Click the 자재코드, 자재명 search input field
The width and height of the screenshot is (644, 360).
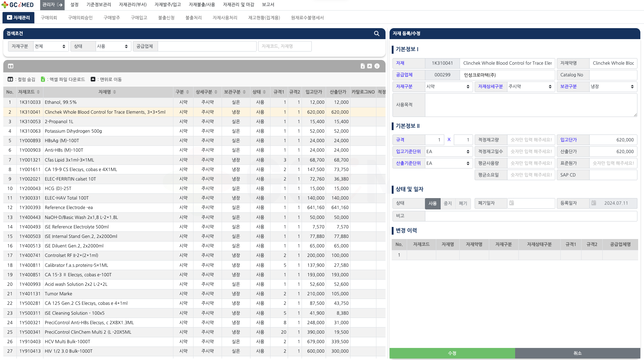click(285, 46)
